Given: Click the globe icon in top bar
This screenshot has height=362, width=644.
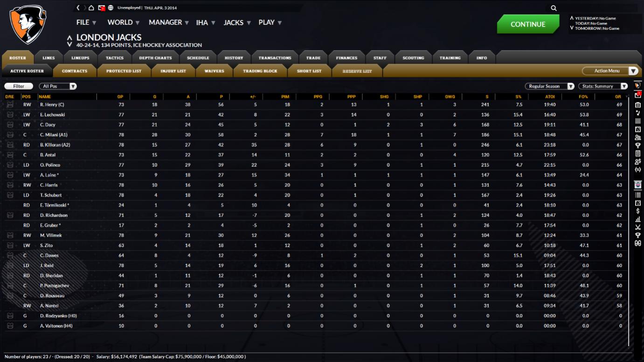Looking at the screenshot, I should [x=111, y=8].
